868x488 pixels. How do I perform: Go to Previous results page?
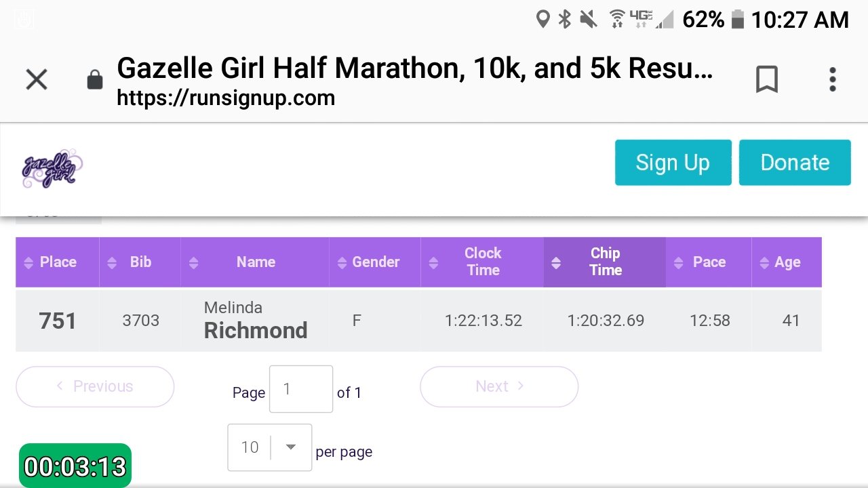(95, 386)
